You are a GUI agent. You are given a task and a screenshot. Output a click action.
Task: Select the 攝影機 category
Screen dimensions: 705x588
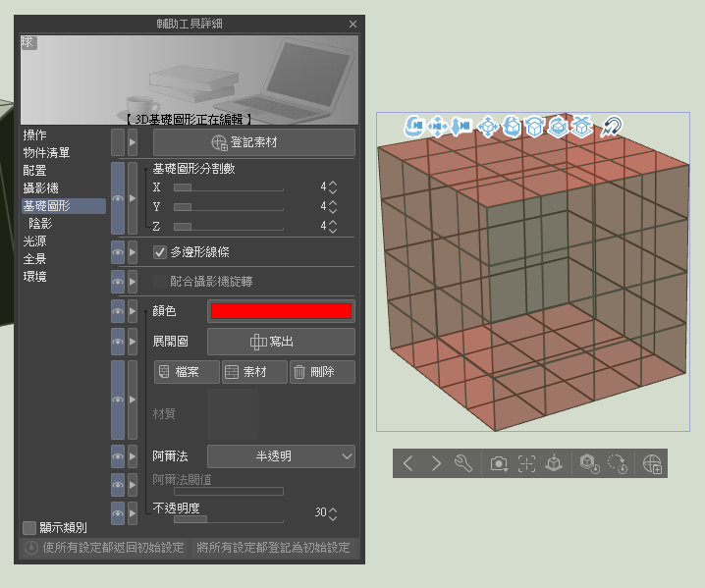tap(41, 188)
